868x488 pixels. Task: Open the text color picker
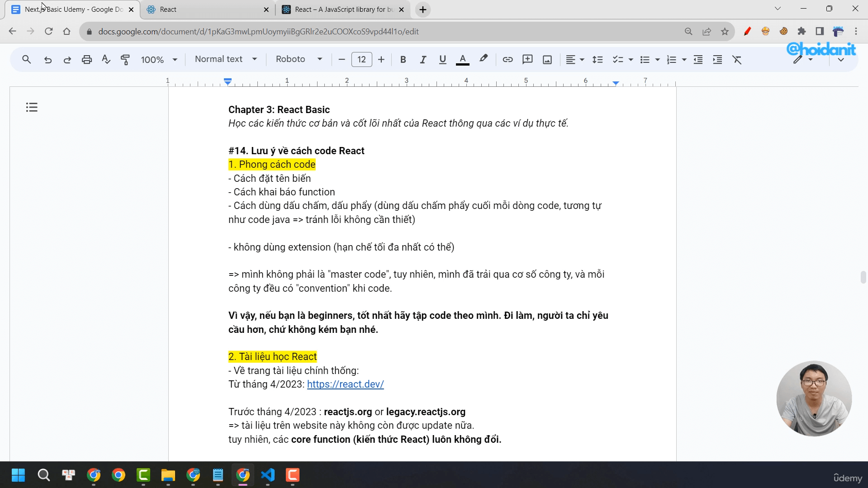(x=462, y=59)
